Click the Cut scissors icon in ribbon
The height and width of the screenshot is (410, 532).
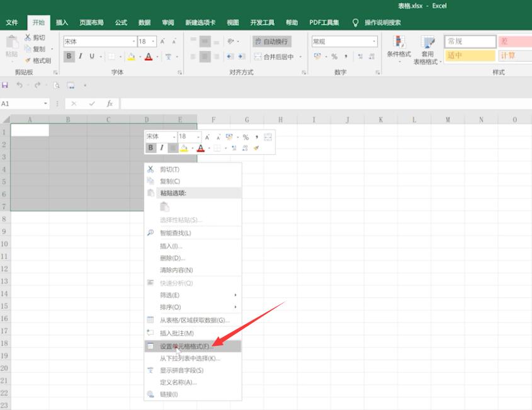click(28, 37)
